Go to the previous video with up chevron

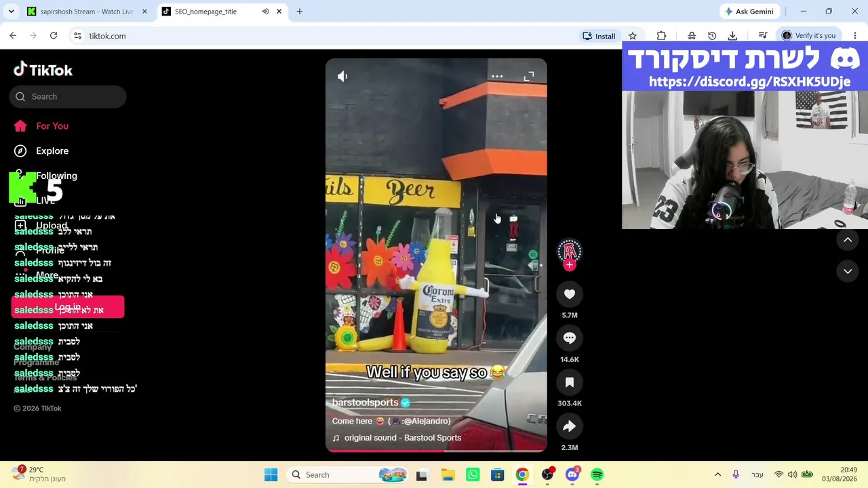(848, 240)
